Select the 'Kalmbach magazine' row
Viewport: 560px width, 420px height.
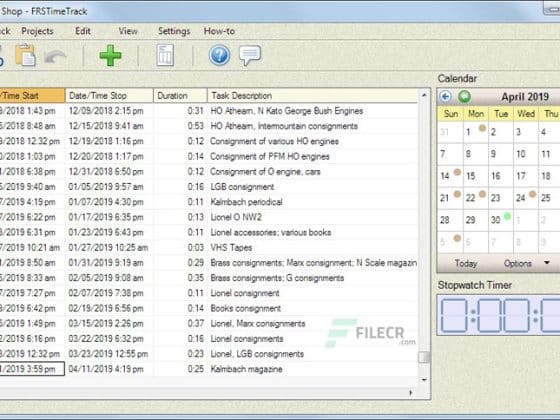coord(209,369)
